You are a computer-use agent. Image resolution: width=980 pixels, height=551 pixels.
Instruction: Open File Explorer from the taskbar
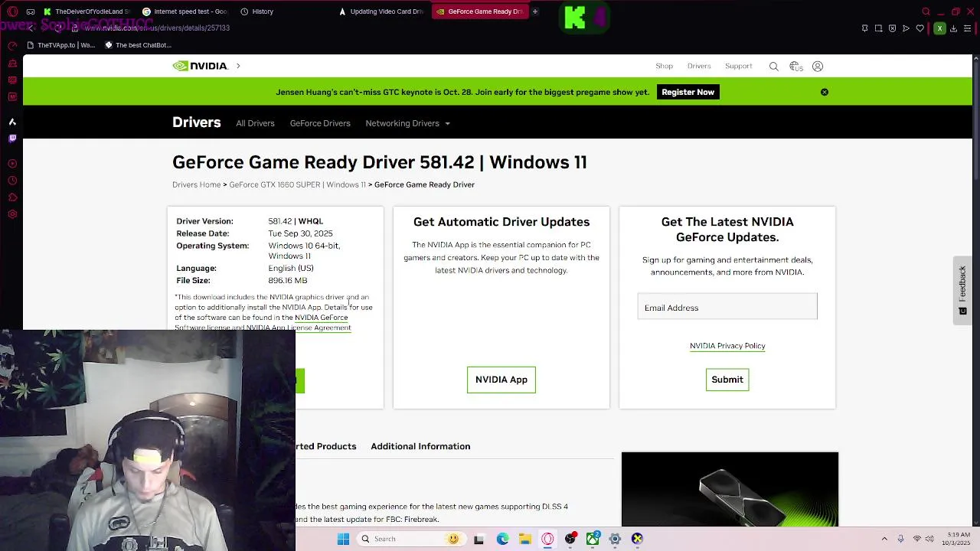point(524,539)
